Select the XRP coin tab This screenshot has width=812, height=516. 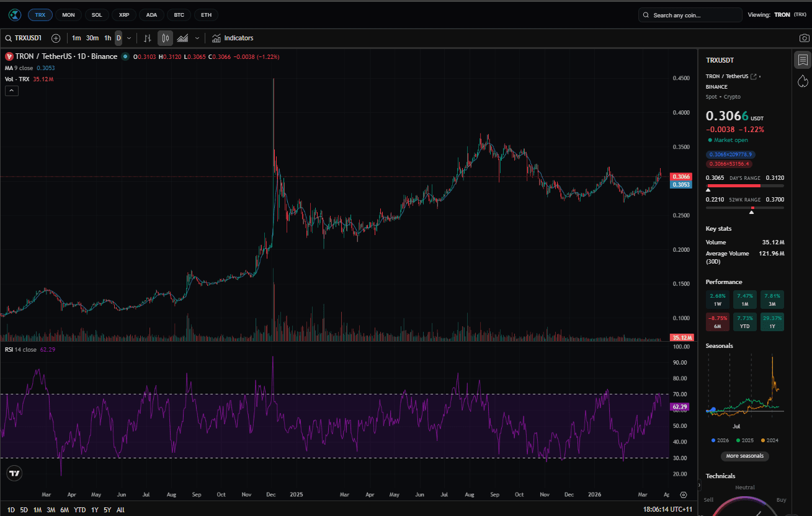(x=124, y=15)
